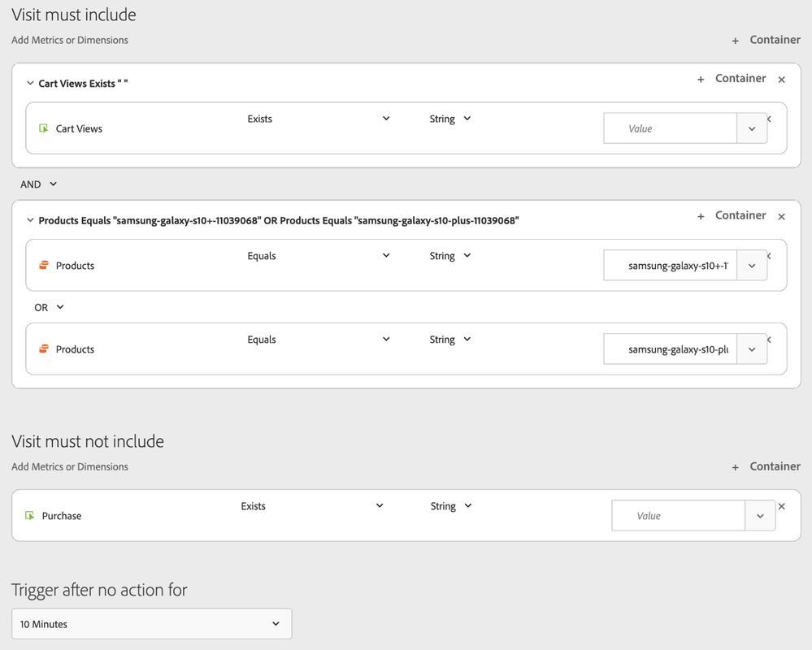Open the 10 Minutes trigger dropdown
Image resolution: width=812 pixels, height=650 pixels.
point(152,624)
